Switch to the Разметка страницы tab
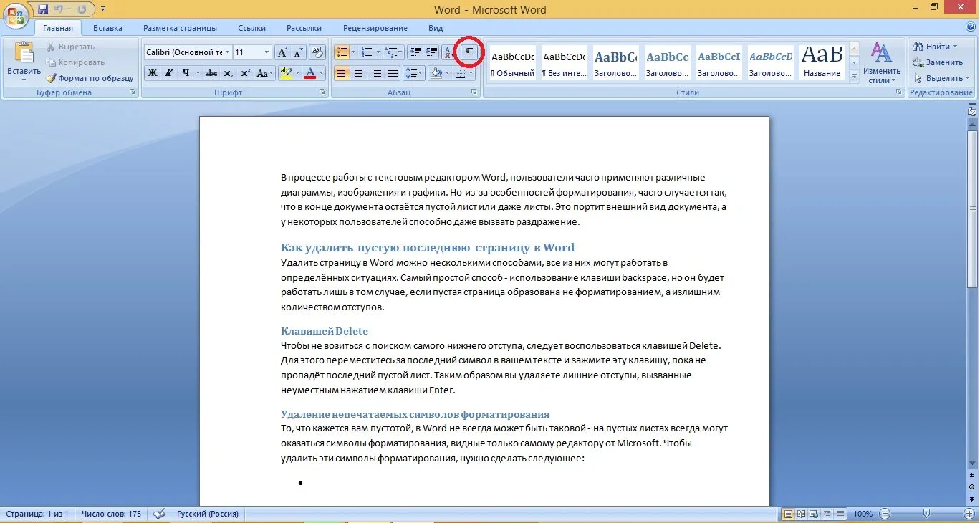Viewport: 980px width, 523px height. click(x=180, y=28)
